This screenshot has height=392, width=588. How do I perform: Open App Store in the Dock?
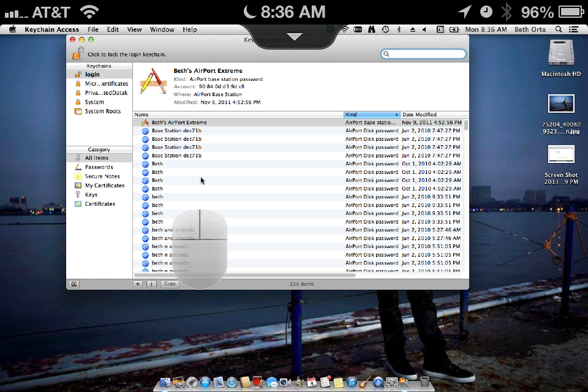pos(205,382)
